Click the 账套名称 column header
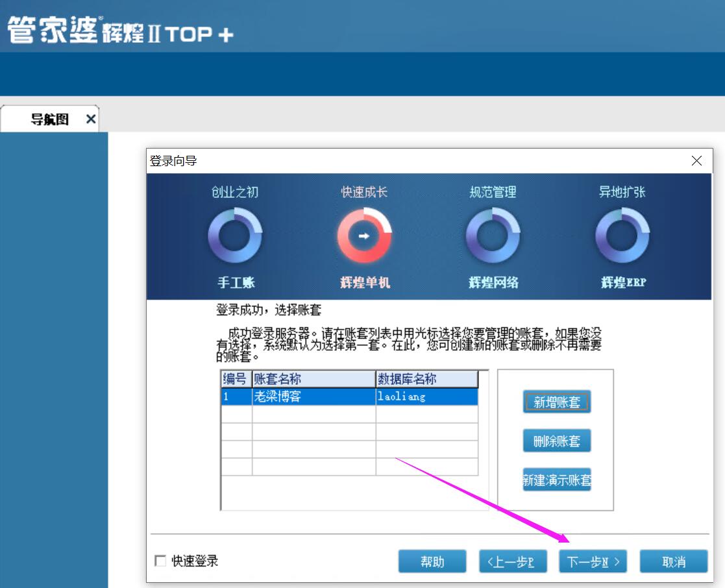Screen dimensions: 725x588 [313, 379]
